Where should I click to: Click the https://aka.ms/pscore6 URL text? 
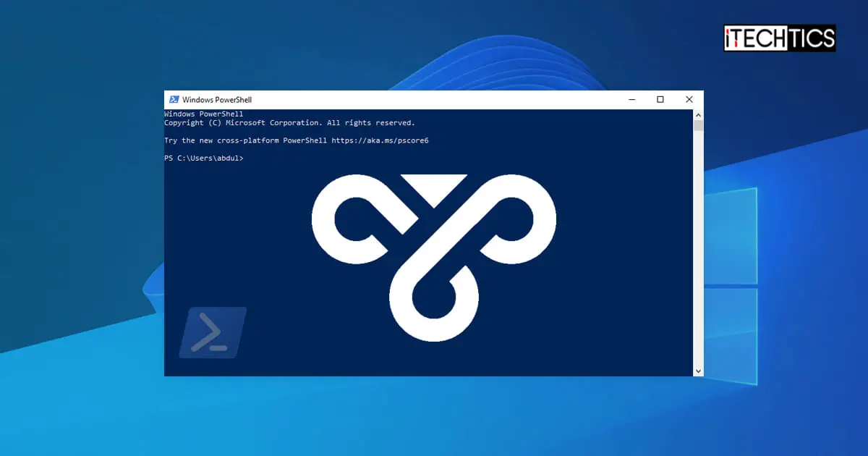[380, 140]
